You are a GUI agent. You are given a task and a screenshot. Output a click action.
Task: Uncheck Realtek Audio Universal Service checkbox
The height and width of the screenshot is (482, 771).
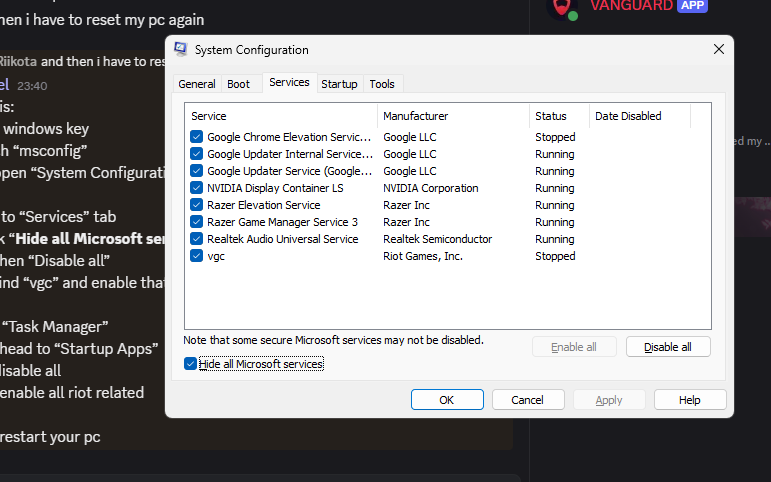pos(196,239)
